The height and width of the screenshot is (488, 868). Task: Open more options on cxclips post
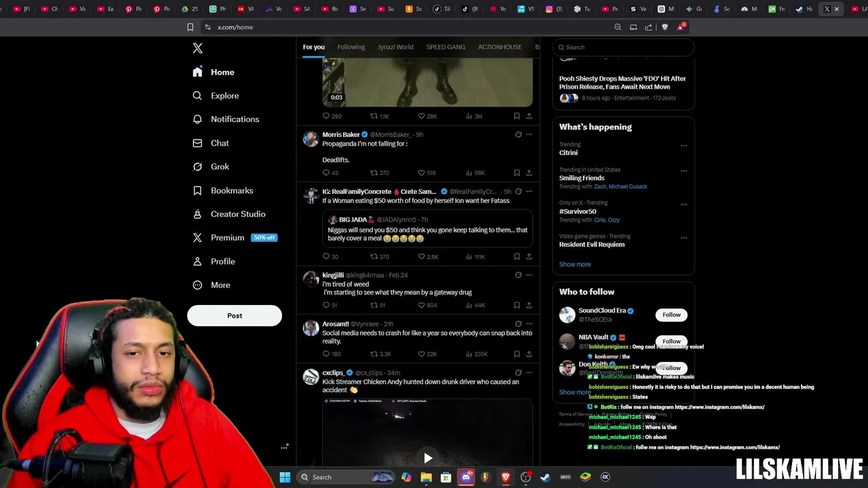tap(529, 372)
